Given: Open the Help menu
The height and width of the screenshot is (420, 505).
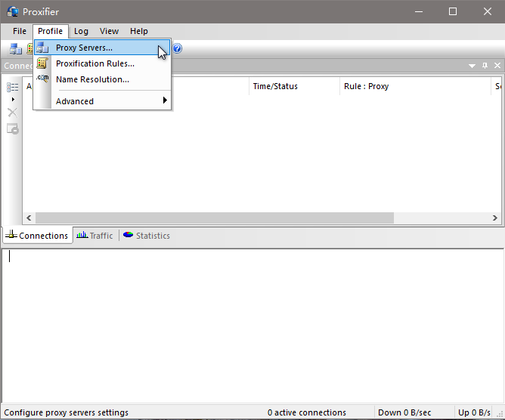Looking at the screenshot, I should (x=139, y=31).
